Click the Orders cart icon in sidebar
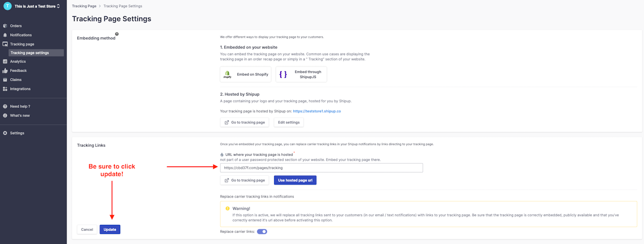 tap(5, 26)
